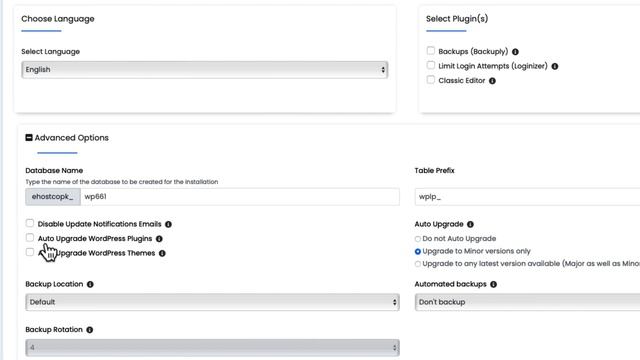
Task: Click the Choose Language heading
Action: click(58, 19)
